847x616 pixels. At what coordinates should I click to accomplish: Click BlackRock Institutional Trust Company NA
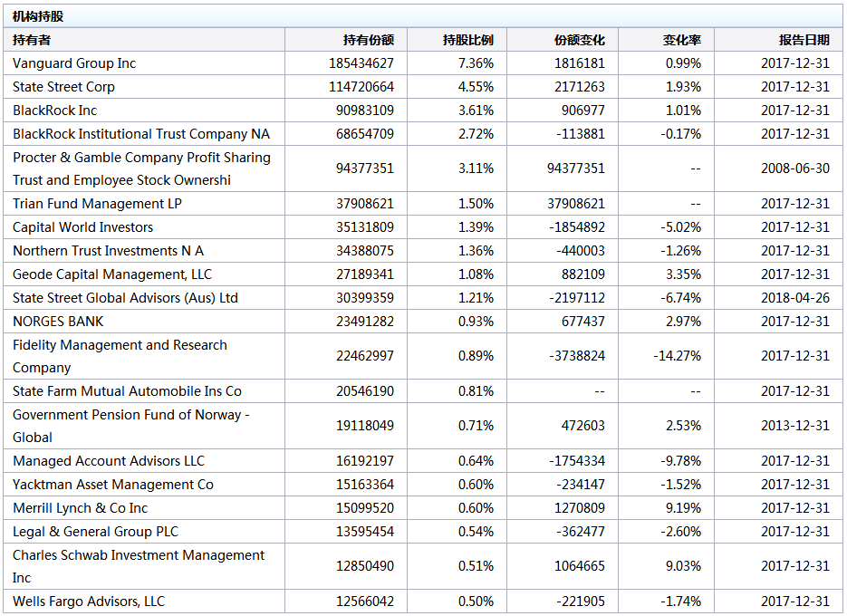(141, 134)
